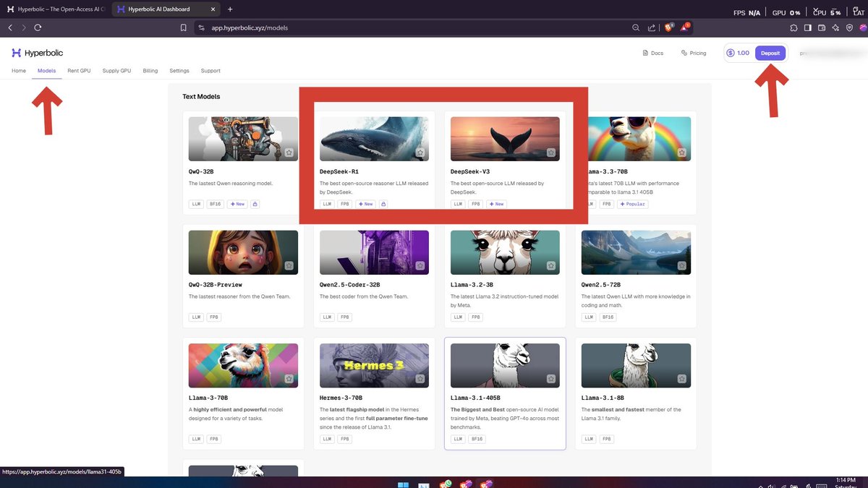Open the browser extensions puzzle icon
The image size is (868, 488).
coord(794,27)
